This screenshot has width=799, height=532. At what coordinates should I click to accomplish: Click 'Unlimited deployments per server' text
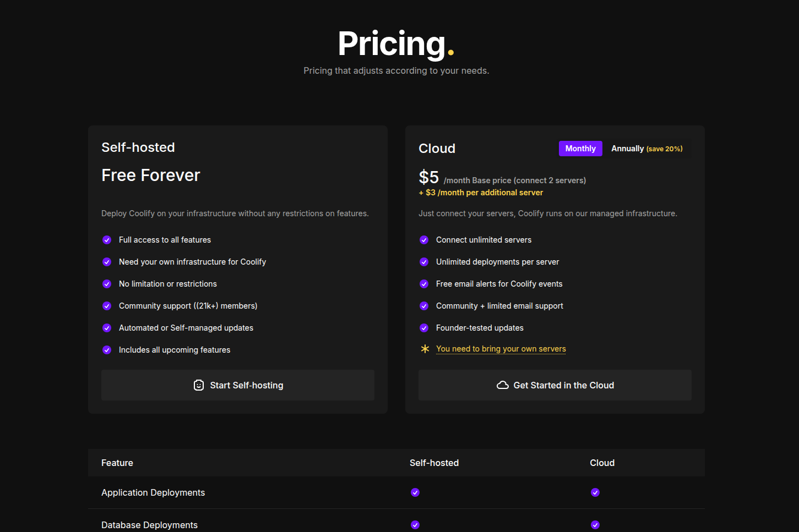(498, 262)
